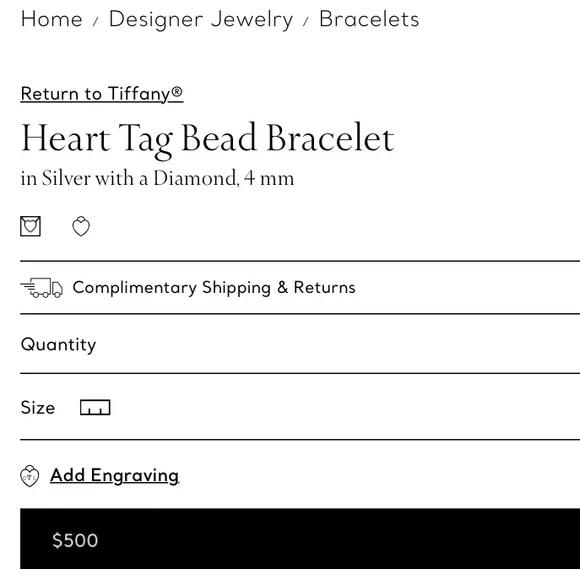
Task: Click the registered trademark symbol after Tiffany
Action: click(x=177, y=91)
